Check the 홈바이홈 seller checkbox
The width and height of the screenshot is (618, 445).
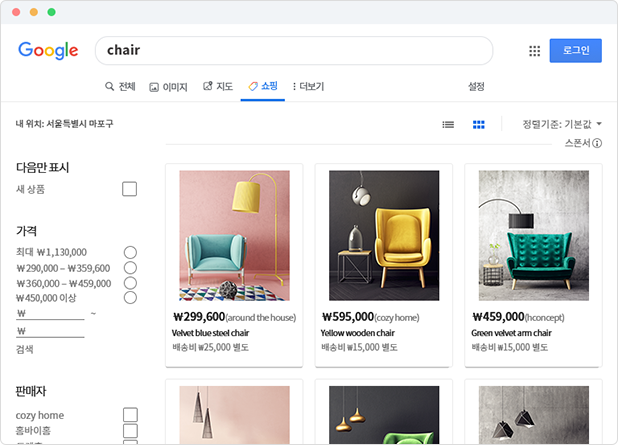pos(130,431)
